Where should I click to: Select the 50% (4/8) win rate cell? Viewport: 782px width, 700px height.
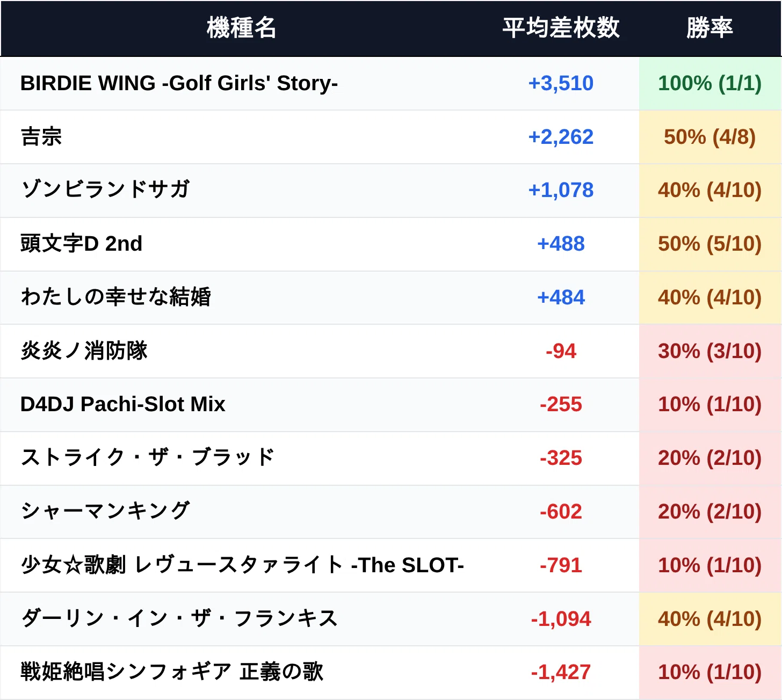click(x=710, y=137)
